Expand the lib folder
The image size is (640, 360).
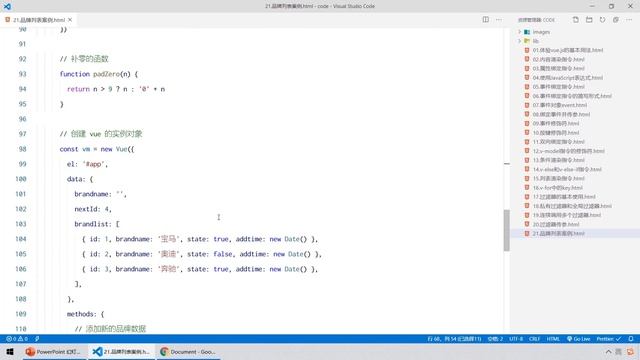[519, 41]
